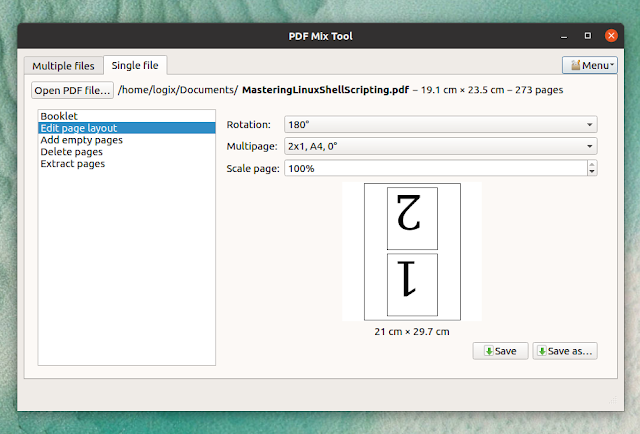Open the Menu dropdown arrow
Image resolution: width=640 pixels, height=434 pixels.
[612, 65]
